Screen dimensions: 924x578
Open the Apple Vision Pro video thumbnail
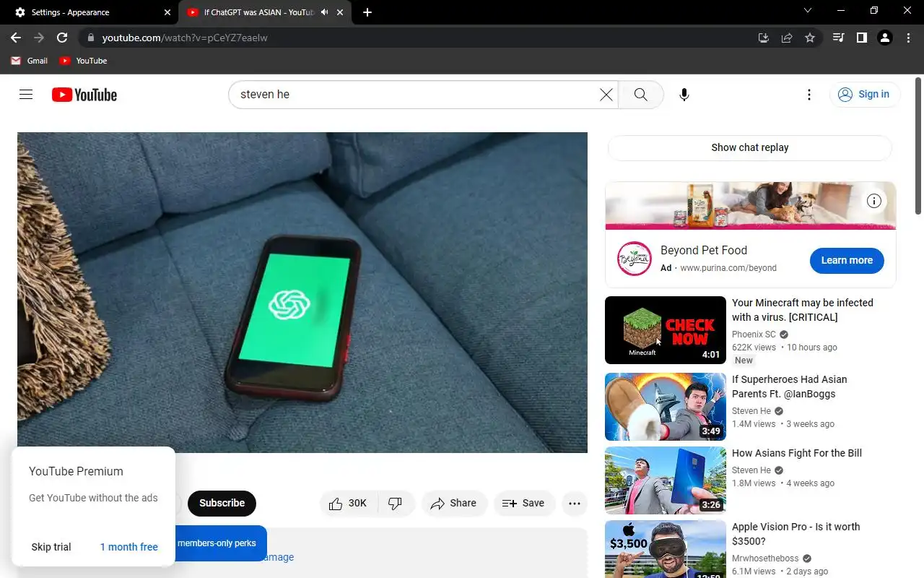click(666, 549)
